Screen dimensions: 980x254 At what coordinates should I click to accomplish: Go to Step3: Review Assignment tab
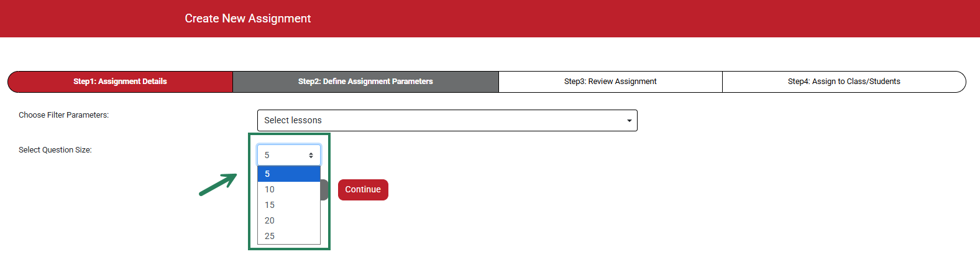click(x=610, y=82)
